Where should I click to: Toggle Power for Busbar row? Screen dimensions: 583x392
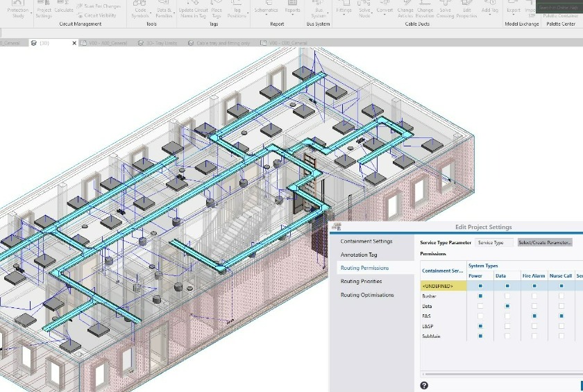click(x=480, y=296)
